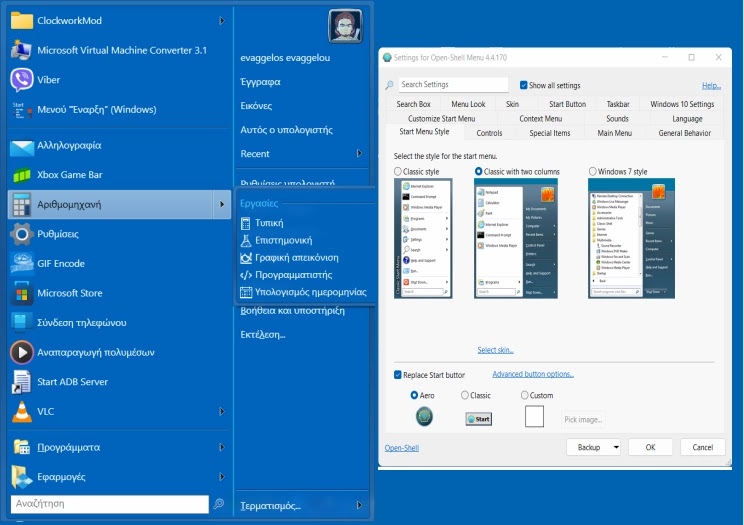Switch to Customize Start Menu tab
Screen dimensions: 744x525
441,119
